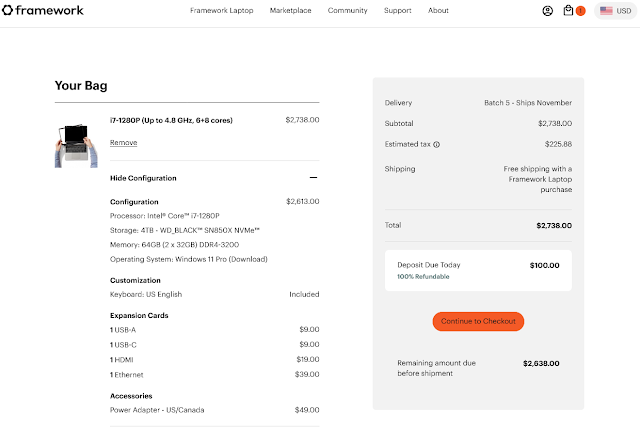Open the shopping bag icon

tap(569, 11)
